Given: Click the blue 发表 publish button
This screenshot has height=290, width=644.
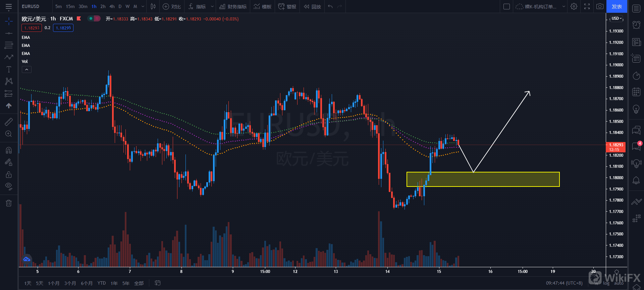Looking at the screenshot, I should (616, 6).
